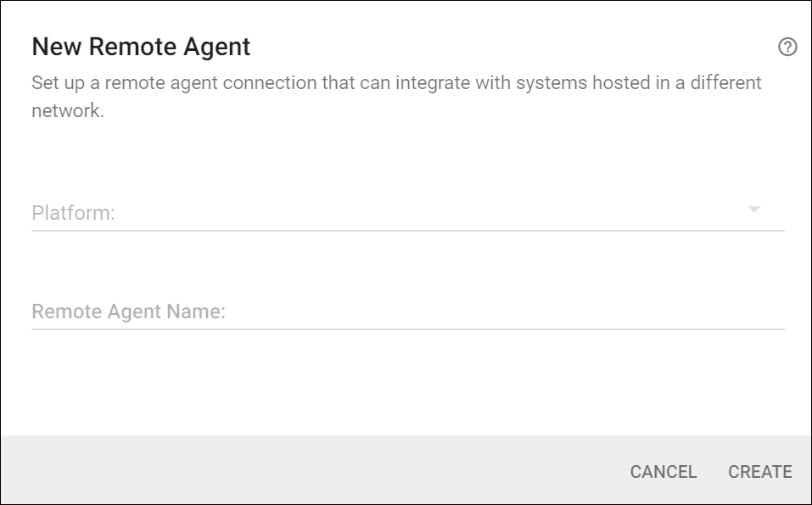Click the blank area above the footer bar

pyautogui.click(x=407, y=386)
